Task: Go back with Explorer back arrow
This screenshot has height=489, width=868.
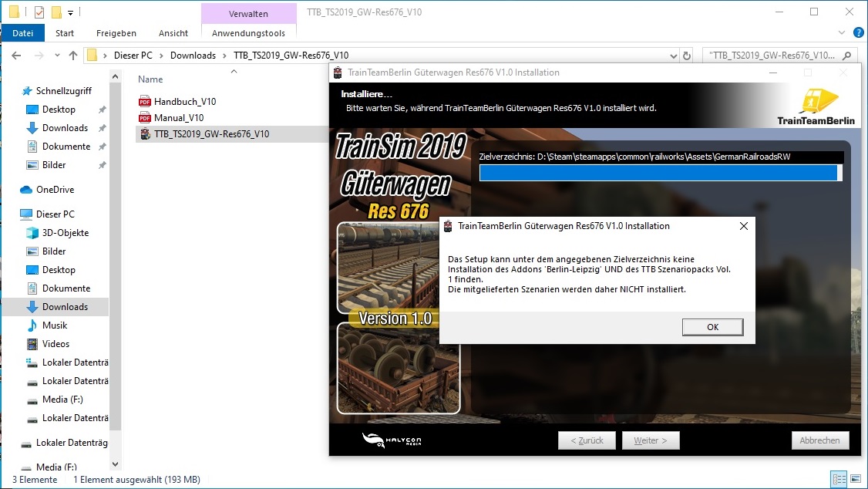Action: [x=17, y=56]
